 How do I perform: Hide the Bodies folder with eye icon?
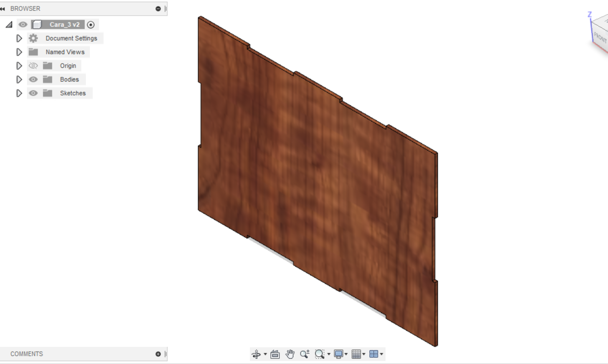point(33,80)
